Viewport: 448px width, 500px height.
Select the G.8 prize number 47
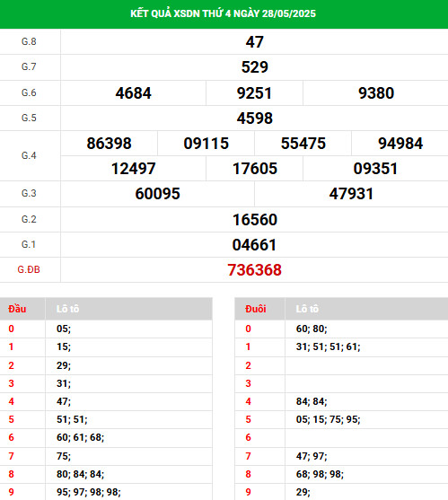coord(254,42)
